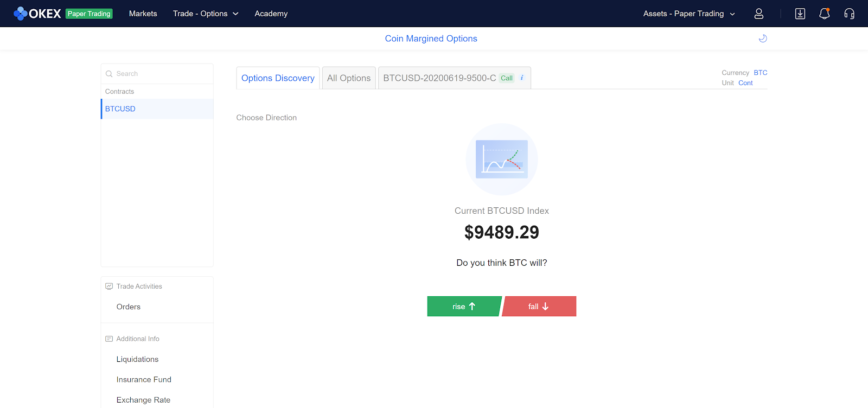Click the BTCUSD index chart illustration
The height and width of the screenshot is (408, 868).
501,160
